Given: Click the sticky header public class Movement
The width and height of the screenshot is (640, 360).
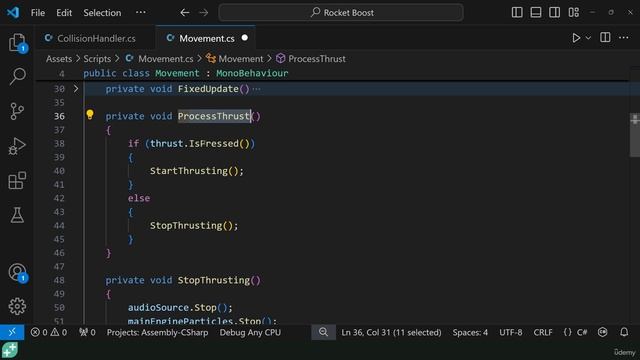Looking at the screenshot, I should pos(186,73).
